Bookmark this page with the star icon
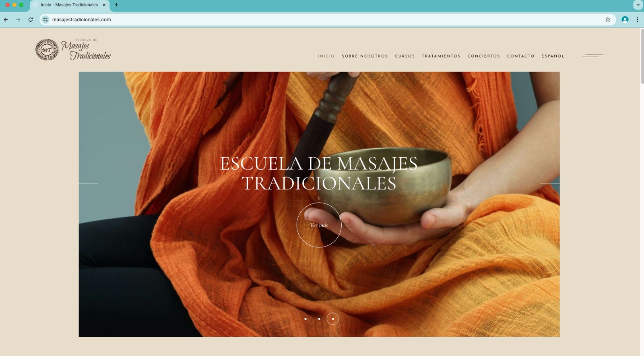 point(608,19)
